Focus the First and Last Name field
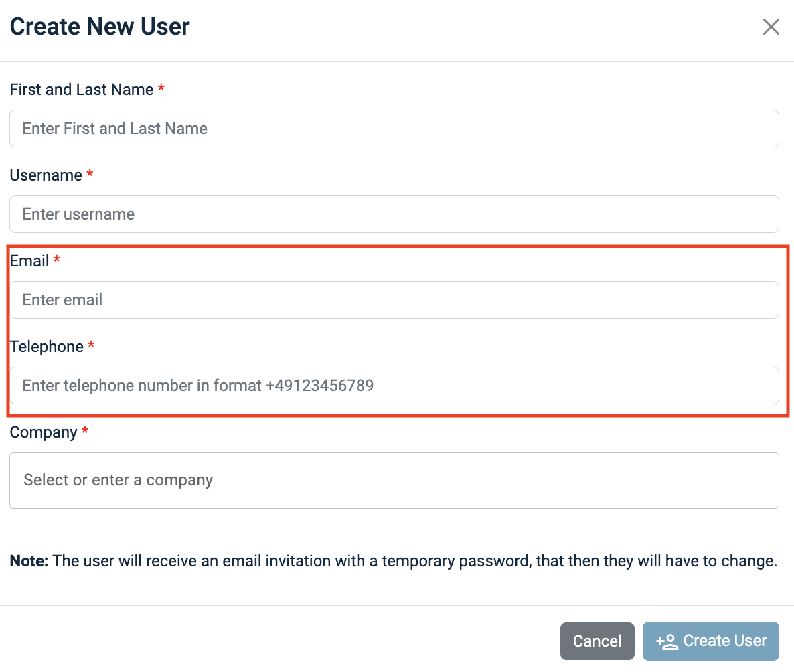 click(x=394, y=129)
